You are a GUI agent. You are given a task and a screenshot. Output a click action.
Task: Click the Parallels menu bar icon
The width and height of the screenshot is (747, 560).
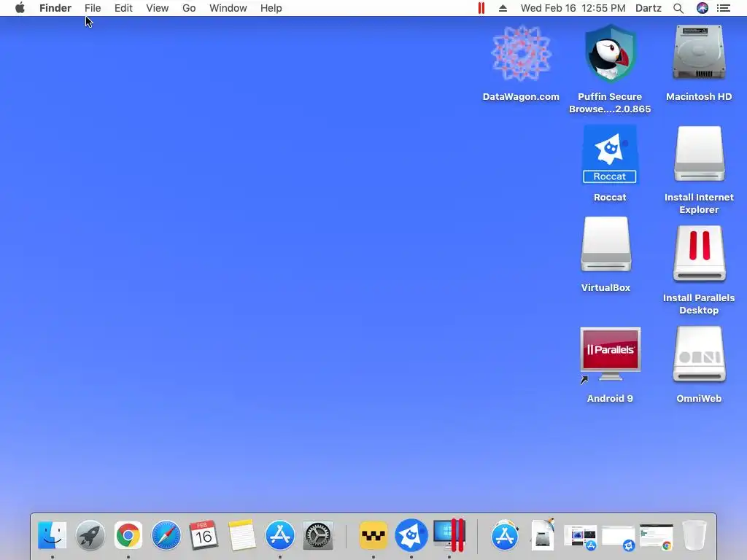[481, 8]
